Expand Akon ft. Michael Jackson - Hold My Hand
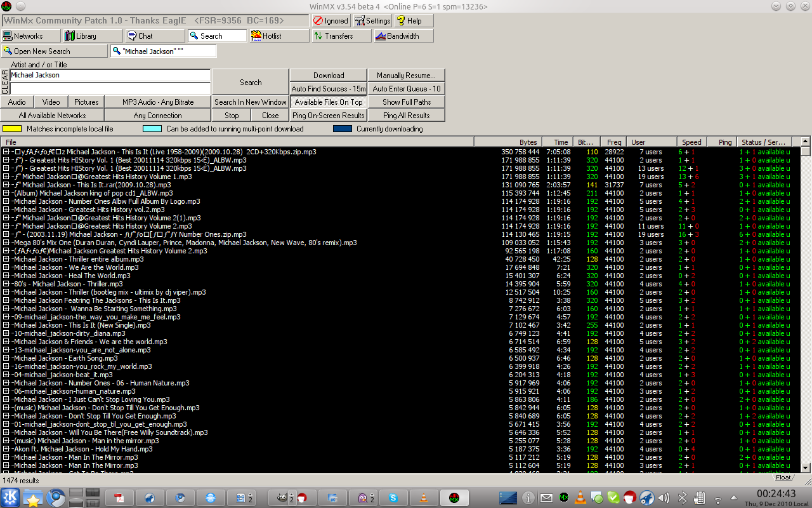Viewport: 812px width, 508px height. pos(6,449)
